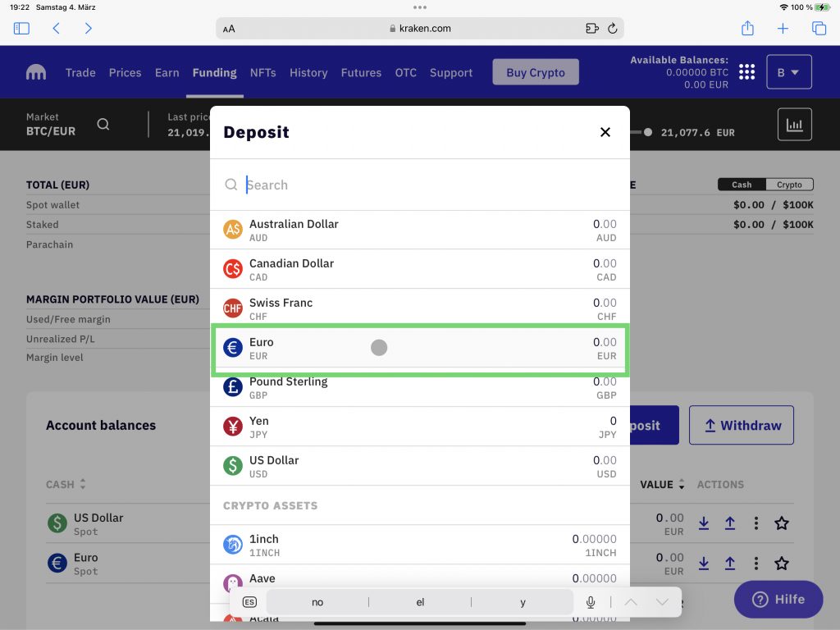
Task: Switch limits toggle to Cash
Action: [x=742, y=185]
